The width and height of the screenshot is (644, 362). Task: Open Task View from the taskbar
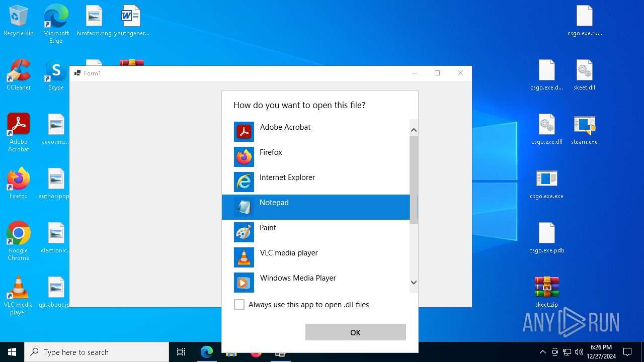pos(181,352)
